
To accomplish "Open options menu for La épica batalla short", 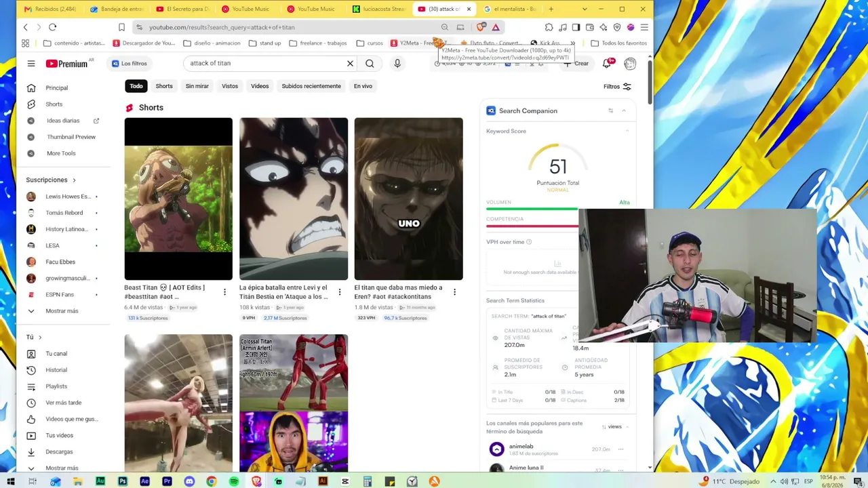I will point(339,292).
